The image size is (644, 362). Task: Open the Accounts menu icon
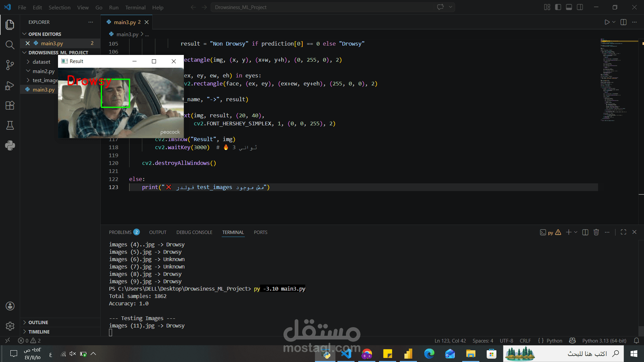10,306
